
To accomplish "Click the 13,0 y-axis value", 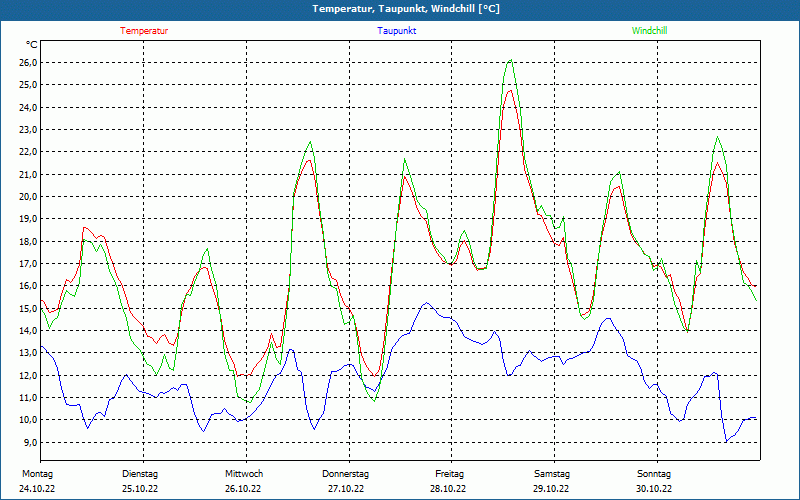I will point(28,353).
